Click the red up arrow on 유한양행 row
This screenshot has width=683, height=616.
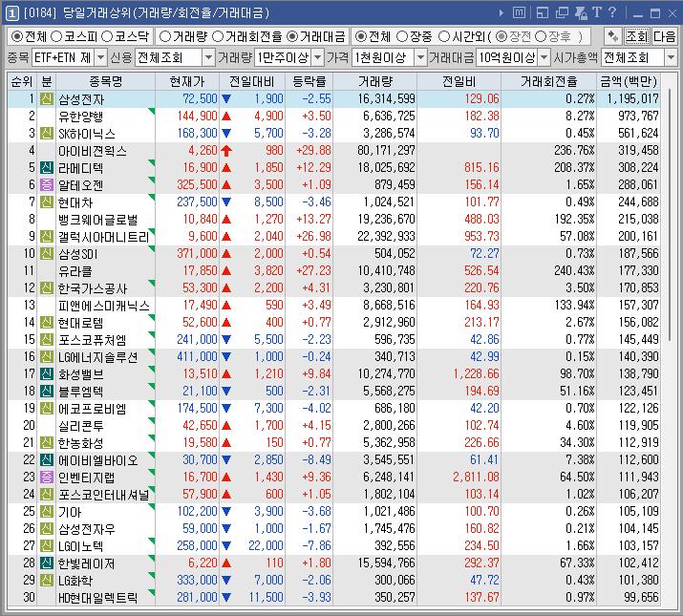226,117
